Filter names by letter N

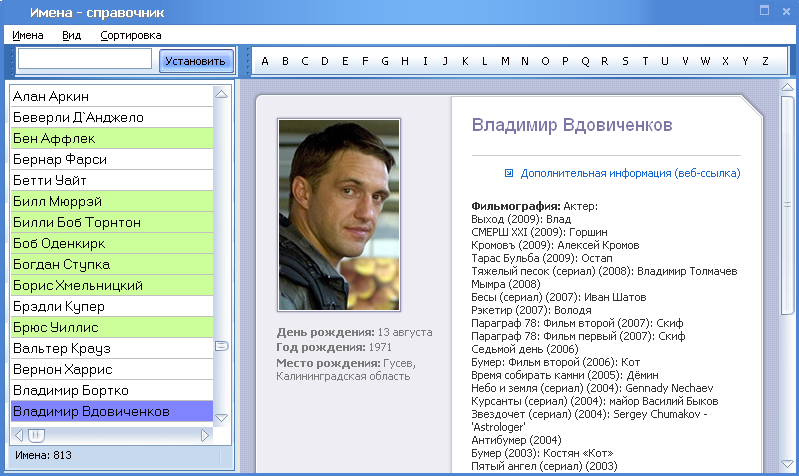click(x=525, y=61)
